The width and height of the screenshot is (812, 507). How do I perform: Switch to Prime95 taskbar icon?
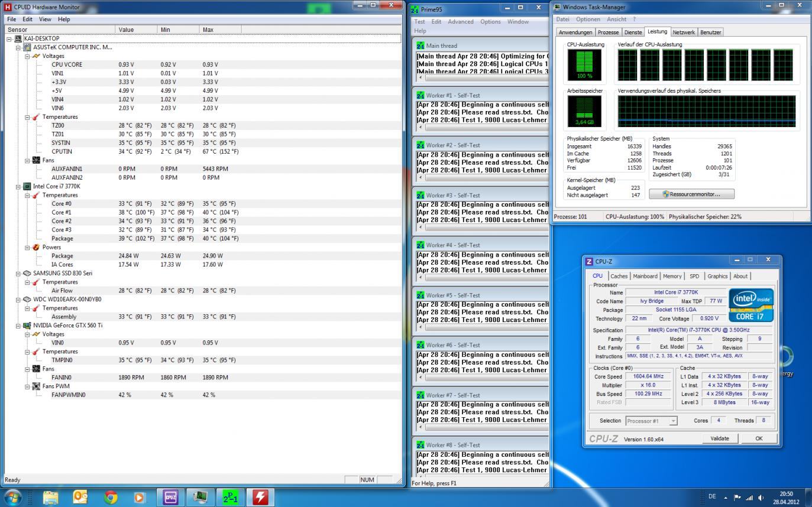tap(230, 497)
